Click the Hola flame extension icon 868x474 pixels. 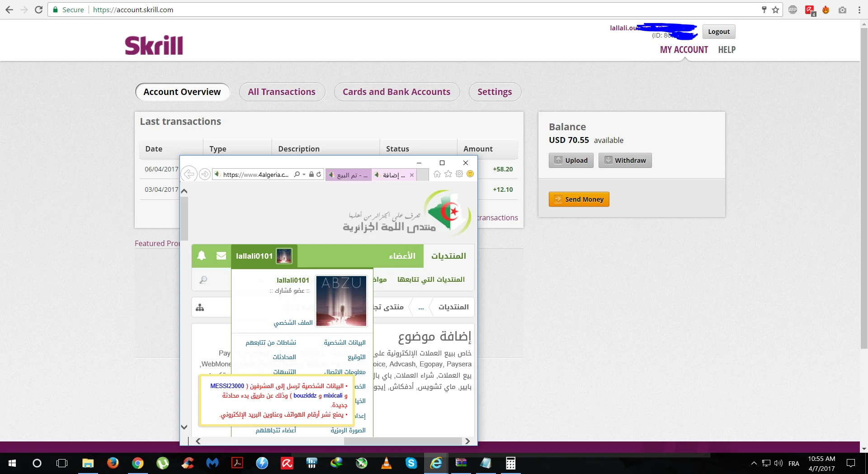point(826,10)
